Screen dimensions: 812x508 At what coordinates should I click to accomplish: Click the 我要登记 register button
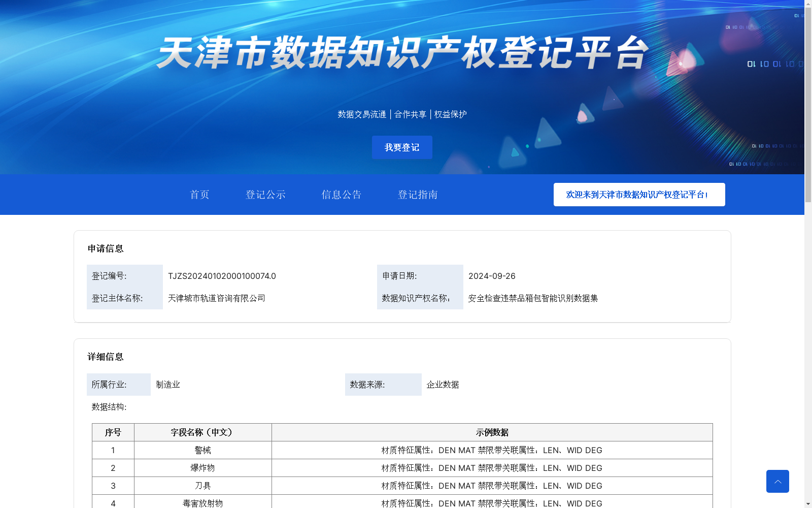(402, 147)
